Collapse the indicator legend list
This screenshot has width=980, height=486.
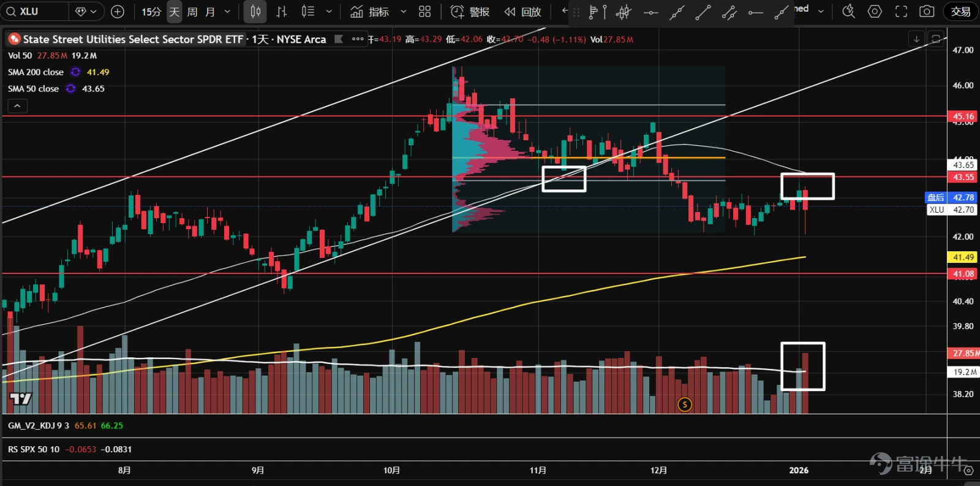coord(17,106)
